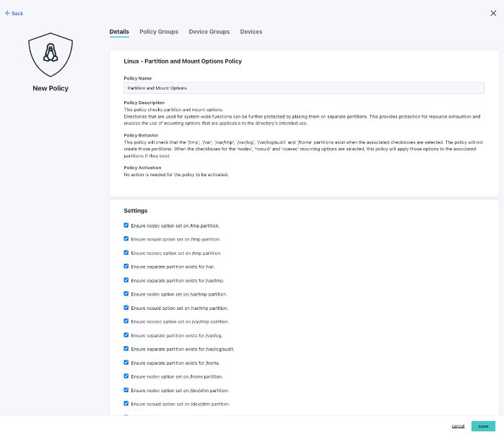Click the Policy Name input field

click(304, 87)
